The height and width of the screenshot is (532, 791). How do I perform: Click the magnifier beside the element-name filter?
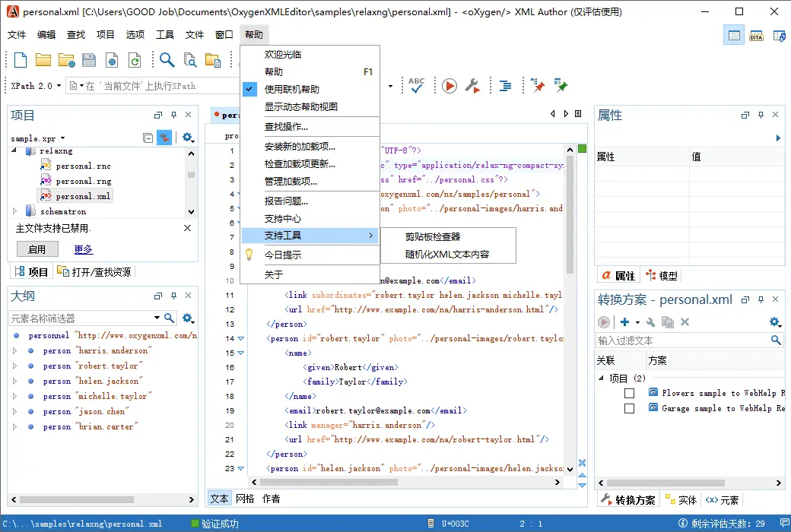[169, 318]
